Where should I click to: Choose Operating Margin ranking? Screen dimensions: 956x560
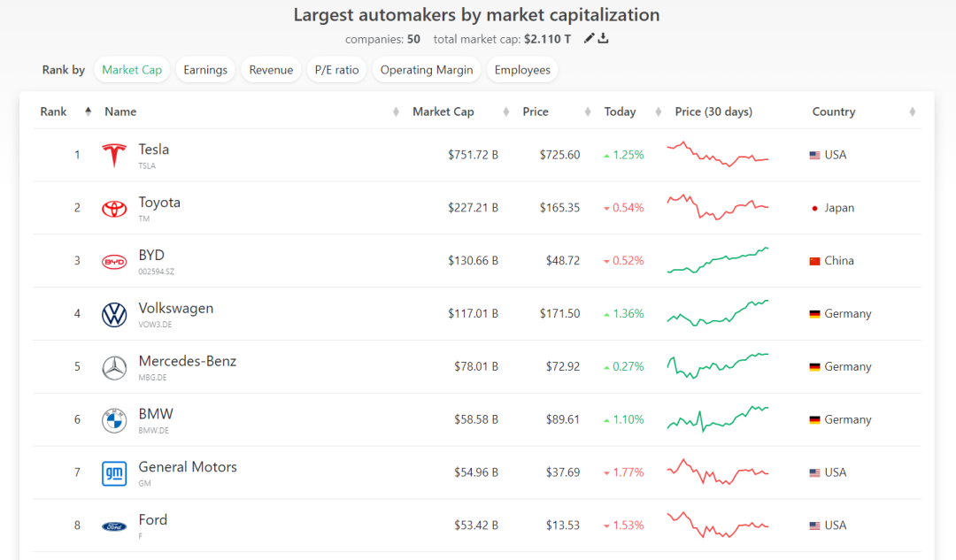(x=427, y=70)
